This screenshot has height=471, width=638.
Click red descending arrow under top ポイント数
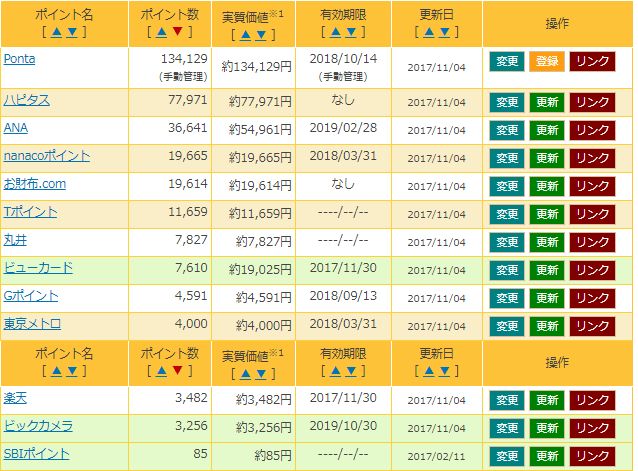point(177,31)
